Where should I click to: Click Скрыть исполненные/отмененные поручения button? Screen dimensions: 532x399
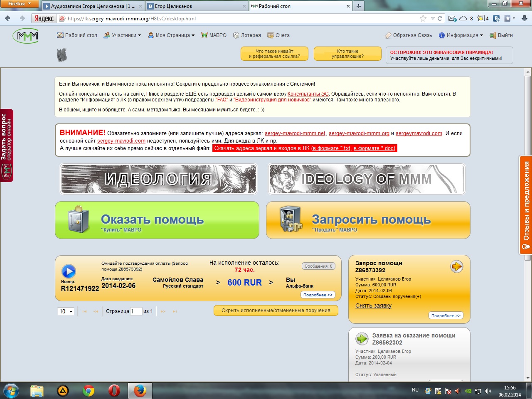click(276, 310)
